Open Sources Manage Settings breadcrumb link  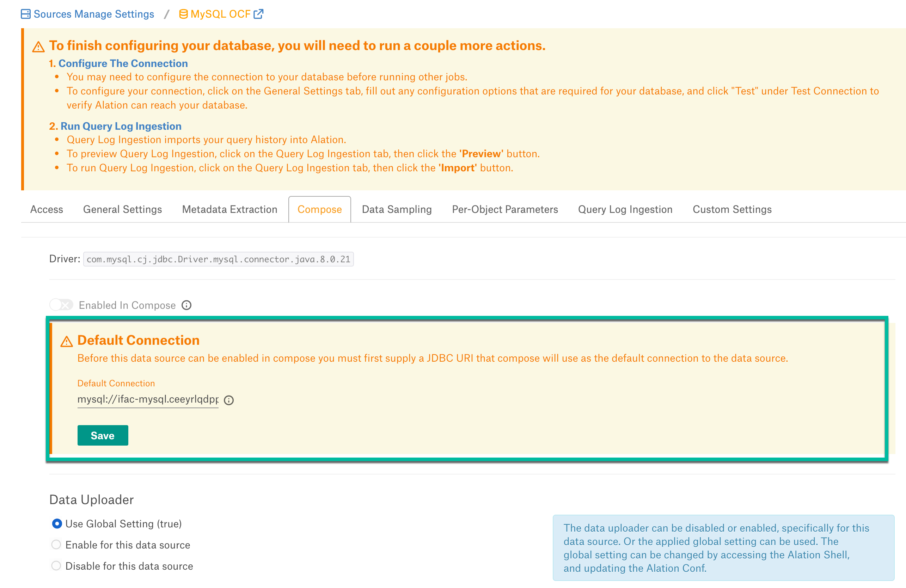tap(94, 14)
